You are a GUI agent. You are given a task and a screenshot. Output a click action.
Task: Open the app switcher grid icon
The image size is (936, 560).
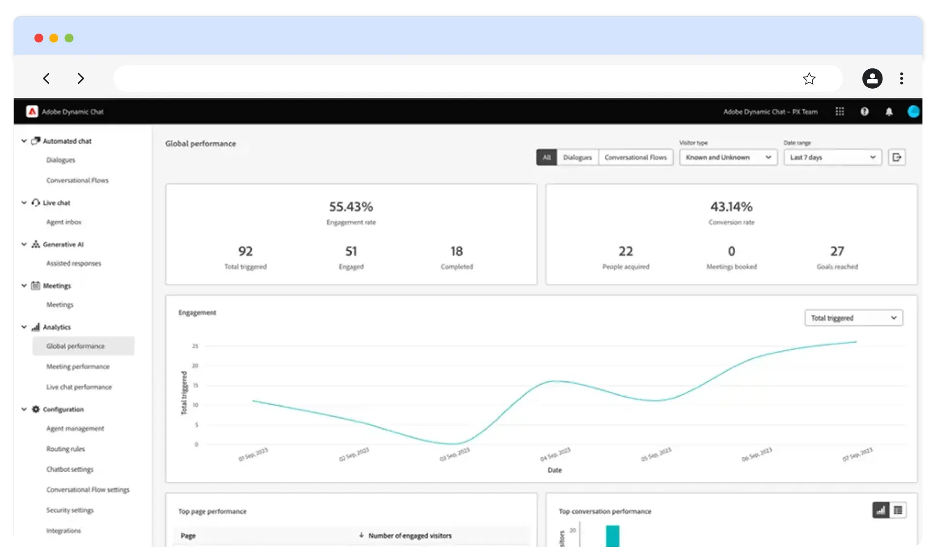(x=839, y=112)
